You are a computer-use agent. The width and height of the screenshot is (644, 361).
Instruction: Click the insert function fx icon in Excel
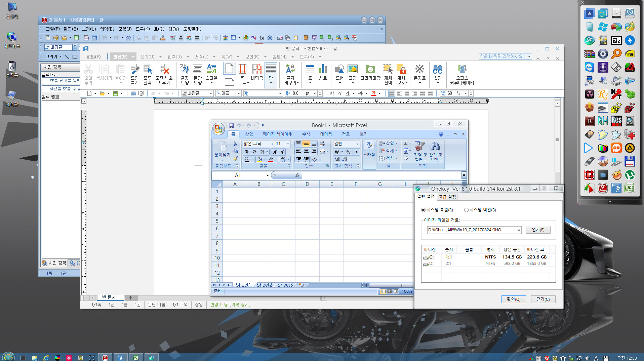coord(297,175)
